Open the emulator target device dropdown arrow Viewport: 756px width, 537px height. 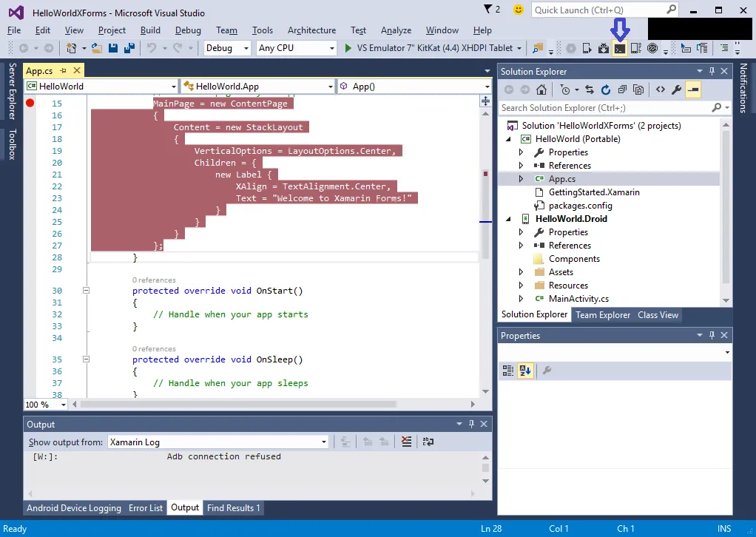[519, 48]
